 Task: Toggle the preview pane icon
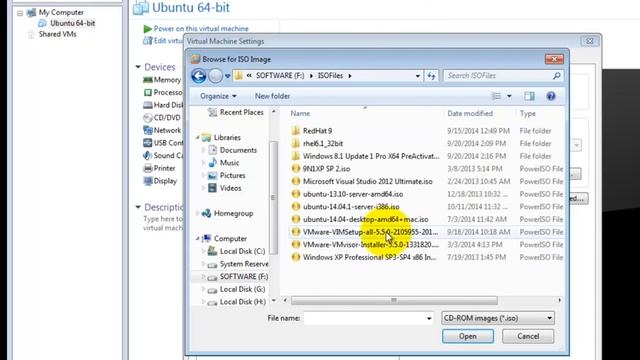coord(529,96)
